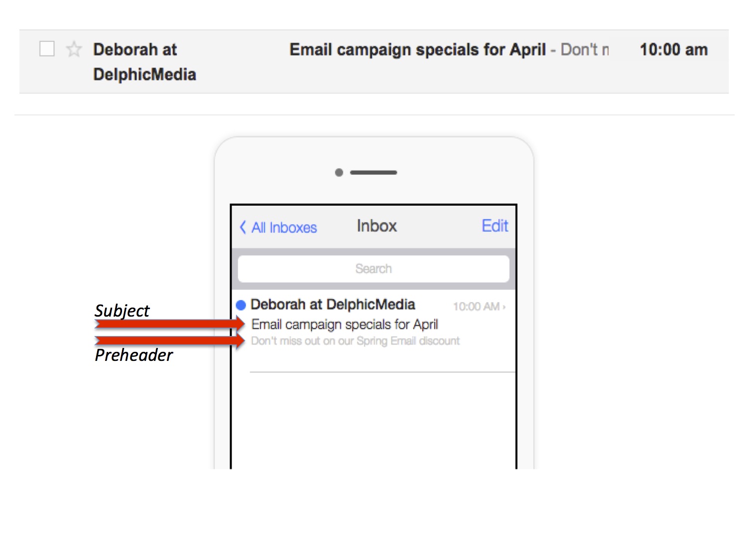The image size is (747, 560).
Task: Tap the blue unread dot indicator
Action: point(241,305)
